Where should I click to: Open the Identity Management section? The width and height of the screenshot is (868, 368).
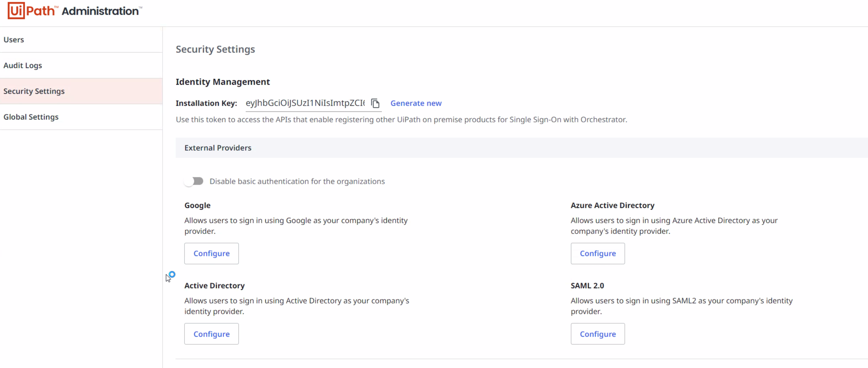(x=223, y=81)
